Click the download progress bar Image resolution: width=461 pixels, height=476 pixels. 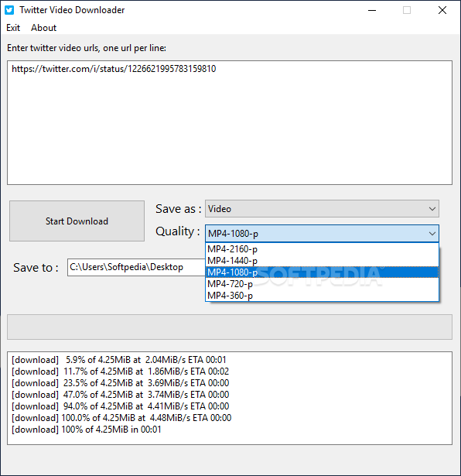click(x=230, y=327)
